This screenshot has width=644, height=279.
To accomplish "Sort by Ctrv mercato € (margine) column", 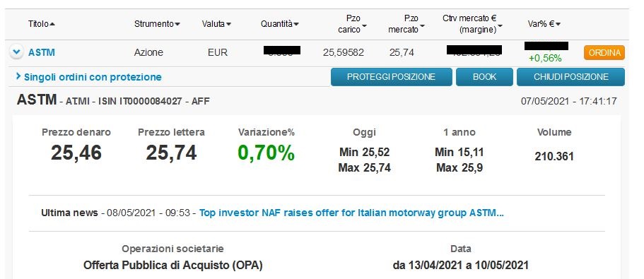I will tap(472, 24).
